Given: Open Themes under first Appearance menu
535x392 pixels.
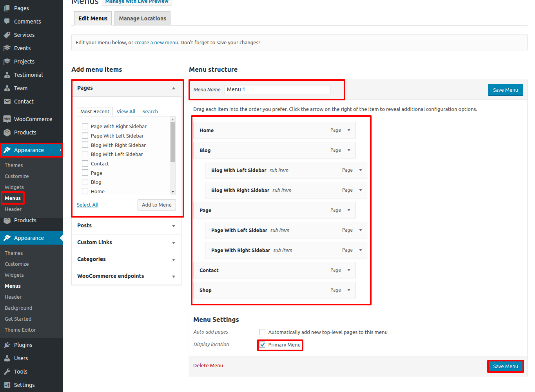Looking at the screenshot, I should pyautogui.click(x=14, y=165).
